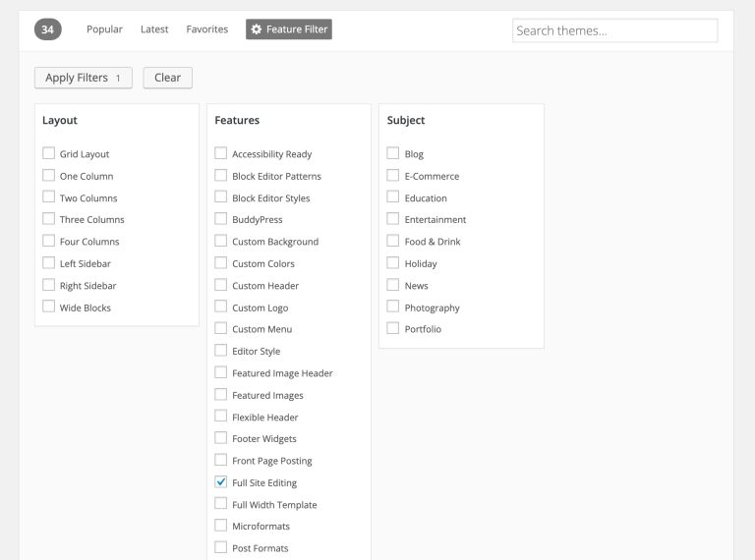Viewport: 755px width, 560px height.
Task: Enable the Grid Layout checkbox
Action: (48, 153)
